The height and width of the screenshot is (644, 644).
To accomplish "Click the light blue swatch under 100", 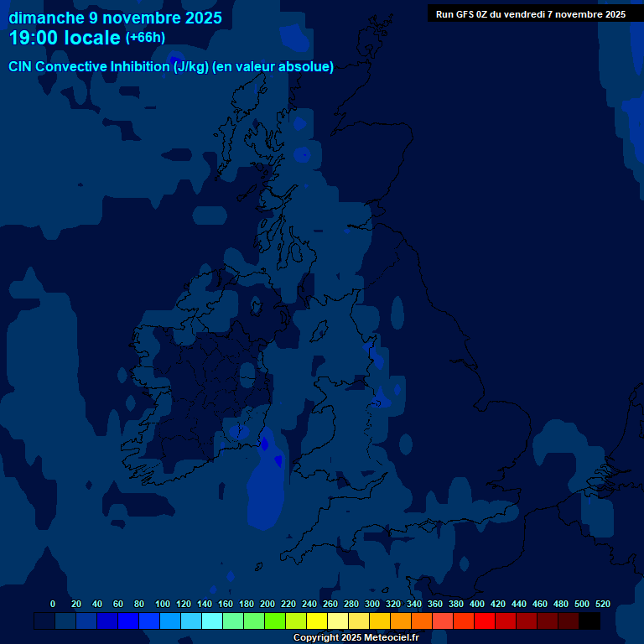I will (x=170, y=621).
